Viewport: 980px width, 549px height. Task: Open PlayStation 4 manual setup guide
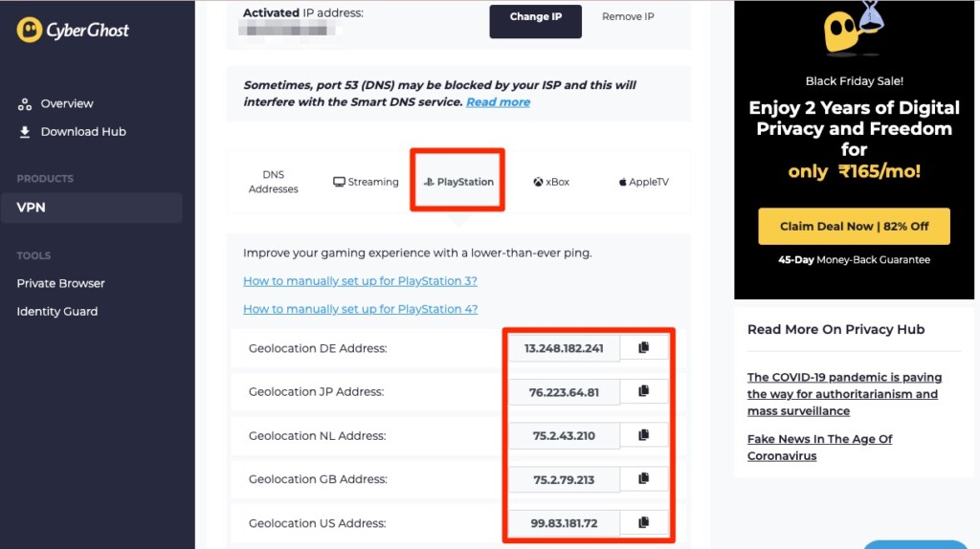click(x=361, y=309)
